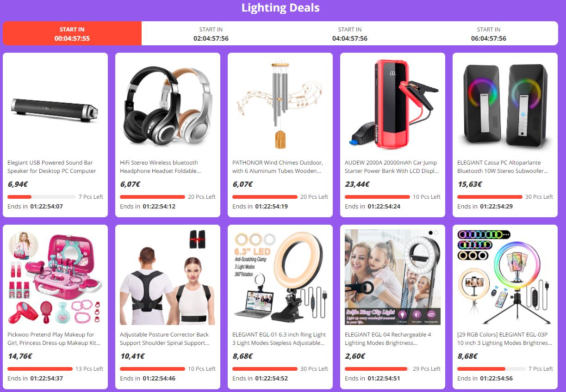Click the Selfie Ring Clip Light photo
This screenshot has height=392, width=566.
[x=392, y=277]
